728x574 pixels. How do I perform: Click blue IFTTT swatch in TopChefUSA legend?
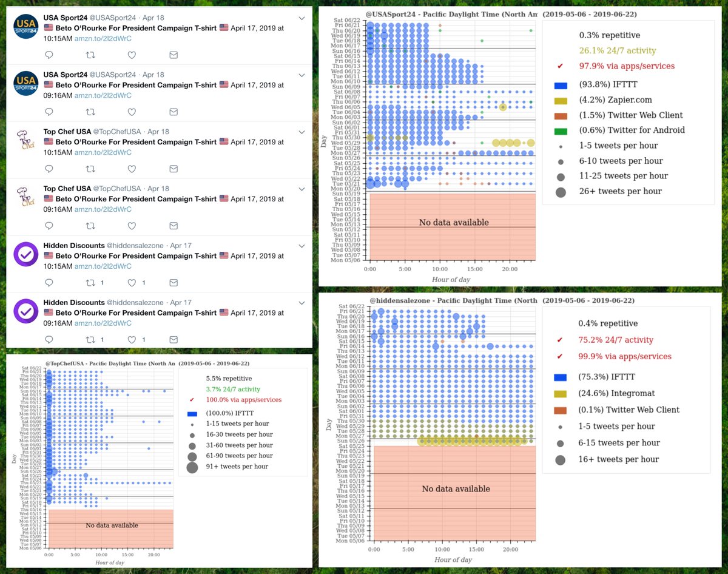[194, 413]
